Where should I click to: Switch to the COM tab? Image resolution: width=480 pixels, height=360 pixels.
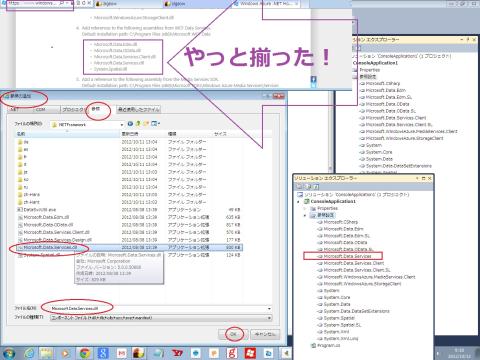pyautogui.click(x=41, y=109)
